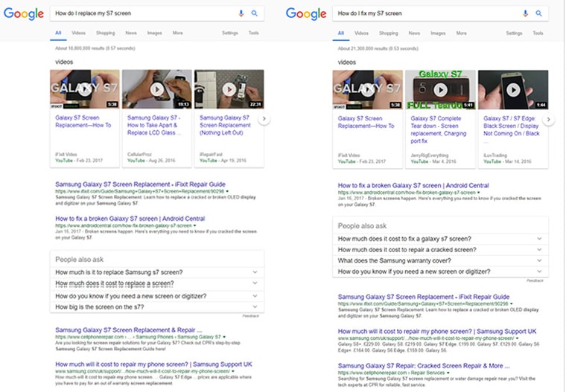Expand left 'How do you know if you need a new screen' question
This screenshot has width=566, height=392.
point(157,296)
